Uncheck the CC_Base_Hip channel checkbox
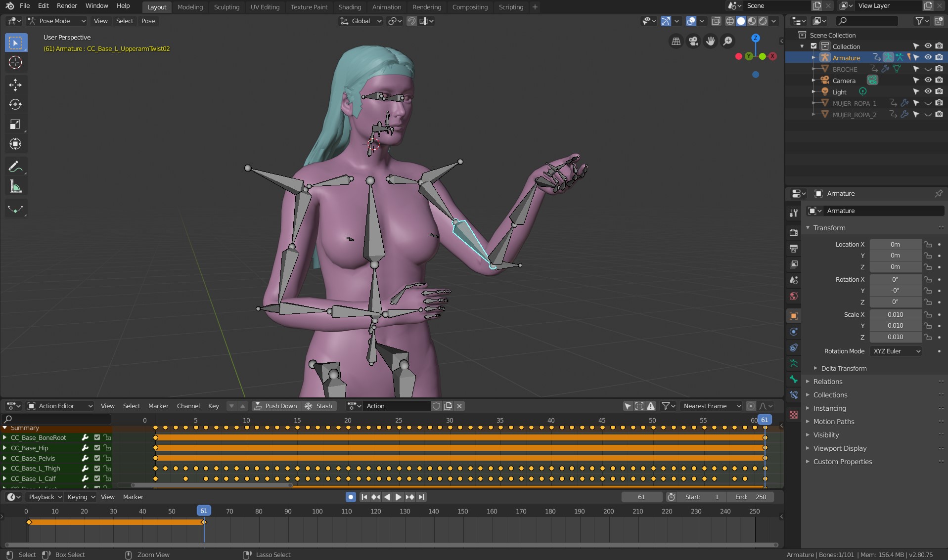The height and width of the screenshot is (560, 948). [x=97, y=448]
